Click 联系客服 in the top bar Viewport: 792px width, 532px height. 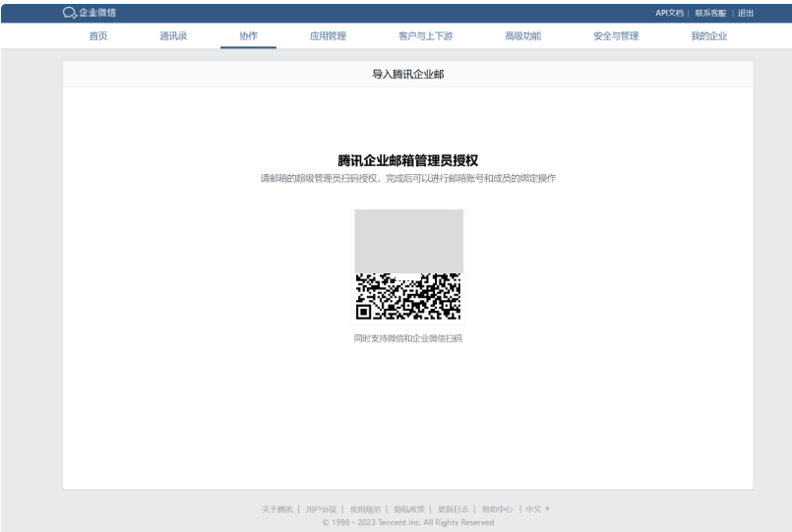tap(710, 13)
